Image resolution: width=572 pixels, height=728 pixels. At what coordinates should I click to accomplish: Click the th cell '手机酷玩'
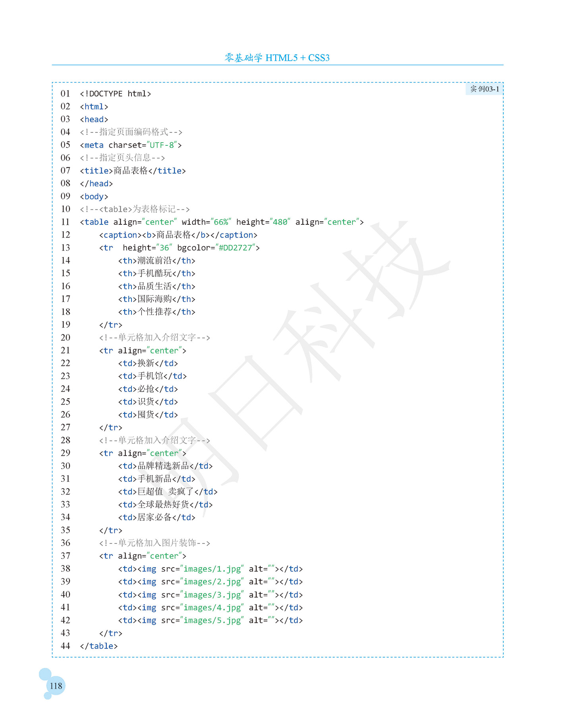point(157,273)
